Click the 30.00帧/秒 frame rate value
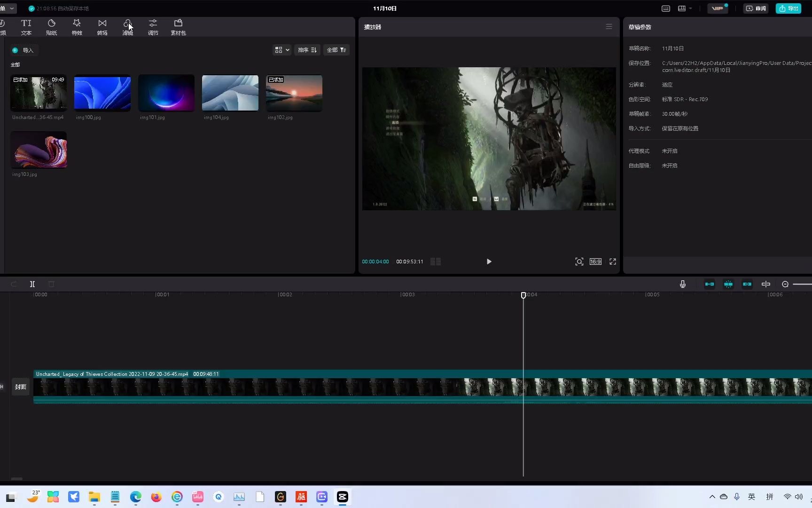812x508 pixels. pyautogui.click(x=674, y=114)
